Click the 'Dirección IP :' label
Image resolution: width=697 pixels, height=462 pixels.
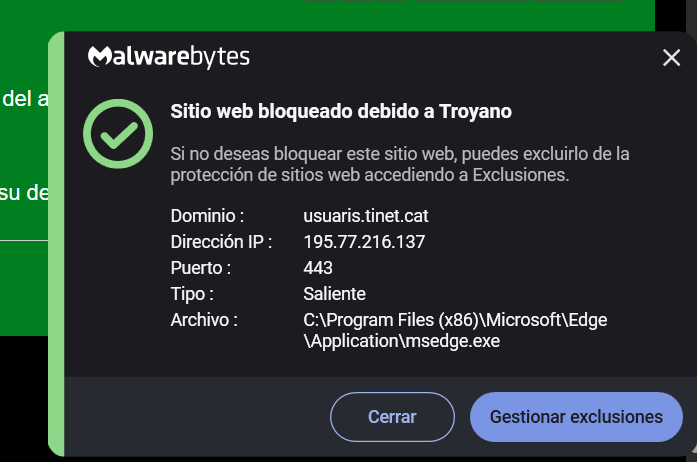pos(221,242)
